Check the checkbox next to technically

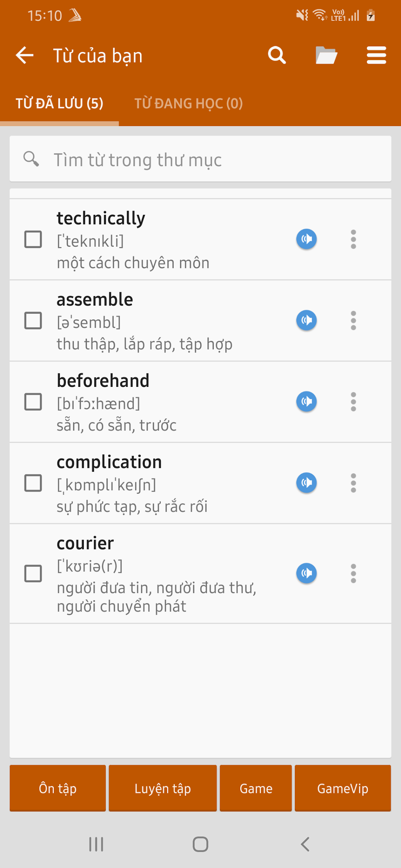(x=33, y=239)
